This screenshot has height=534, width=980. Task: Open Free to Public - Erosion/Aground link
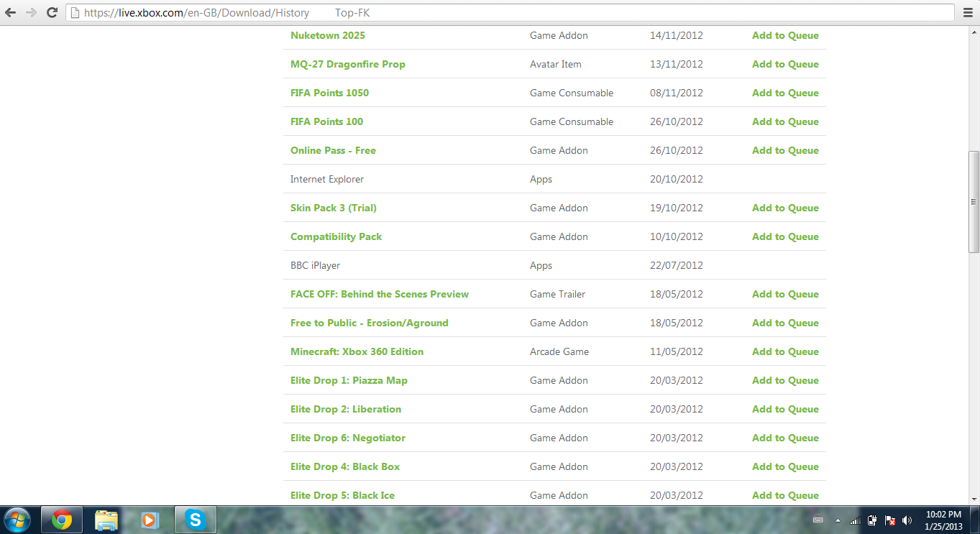tap(370, 323)
